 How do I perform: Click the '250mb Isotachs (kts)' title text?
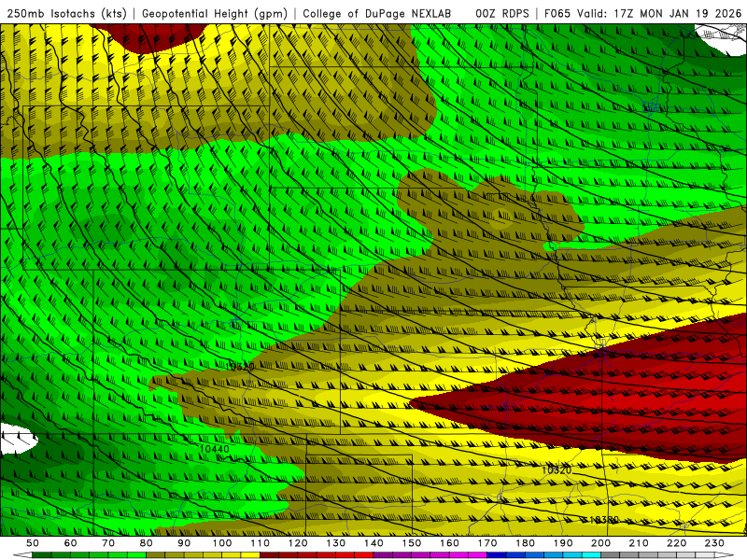tap(66, 13)
